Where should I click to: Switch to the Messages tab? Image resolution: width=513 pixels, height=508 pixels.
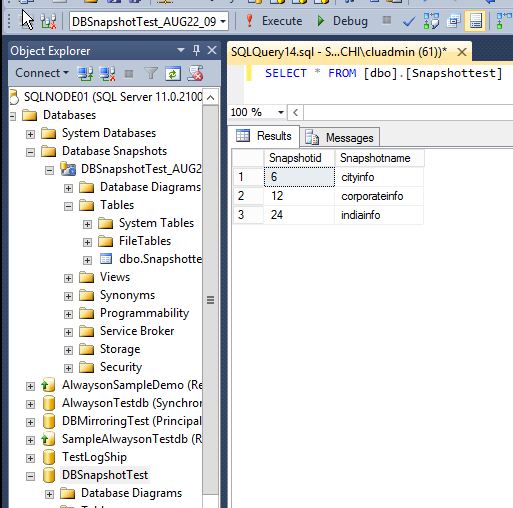pyautogui.click(x=340, y=137)
